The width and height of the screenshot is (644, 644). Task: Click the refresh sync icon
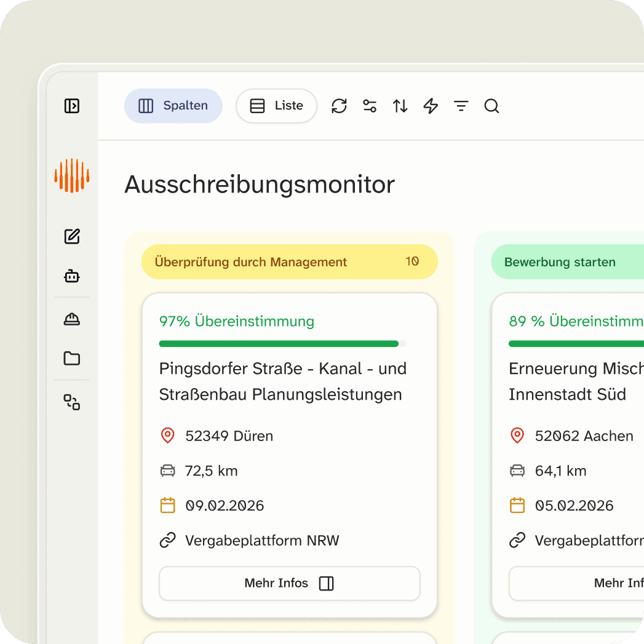click(340, 106)
